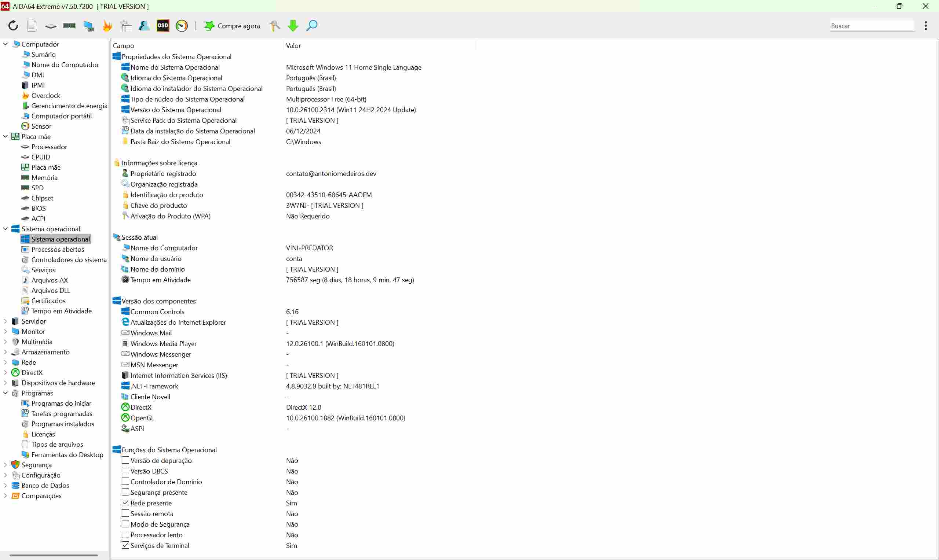The height and width of the screenshot is (560, 939).
Task: Select Sumário in the tree
Action: click(43, 54)
